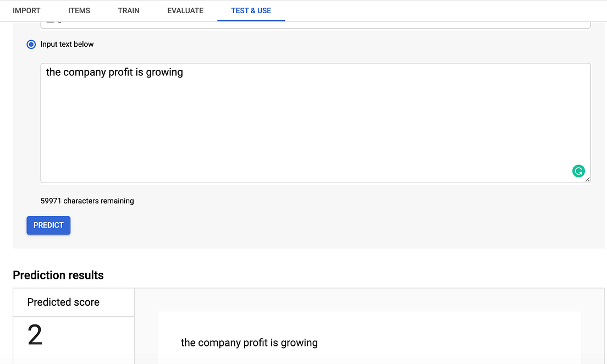Screen dimensions: 607x364
Task: Click the TEST & USE tab underline indicator
Action: (x=251, y=21)
